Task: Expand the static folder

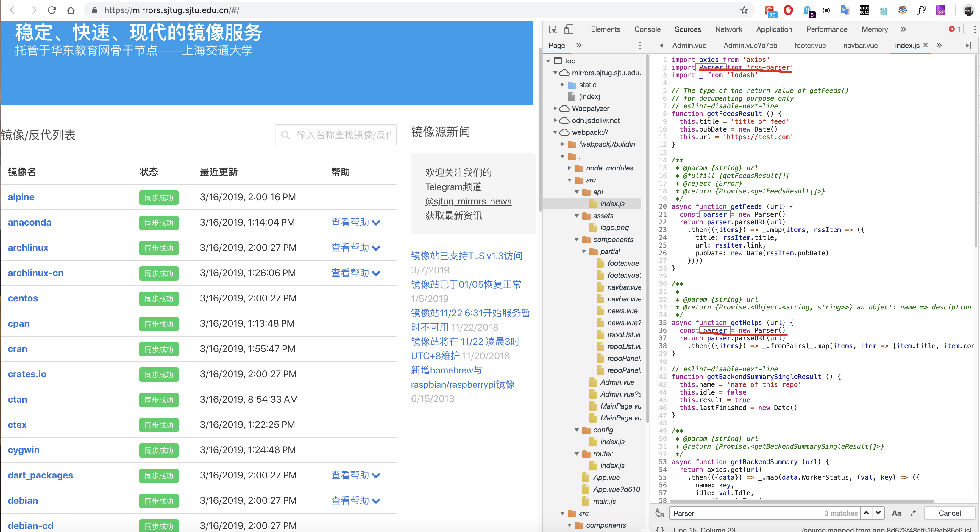Action: [562, 85]
